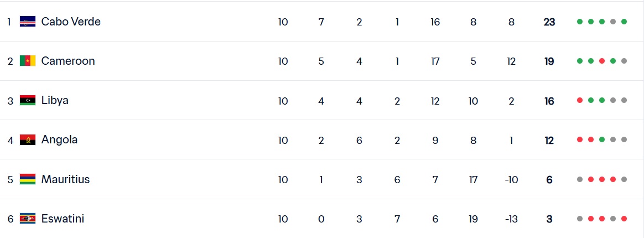
Task: Click the Cabo Verde flag icon
Action: 28,22
